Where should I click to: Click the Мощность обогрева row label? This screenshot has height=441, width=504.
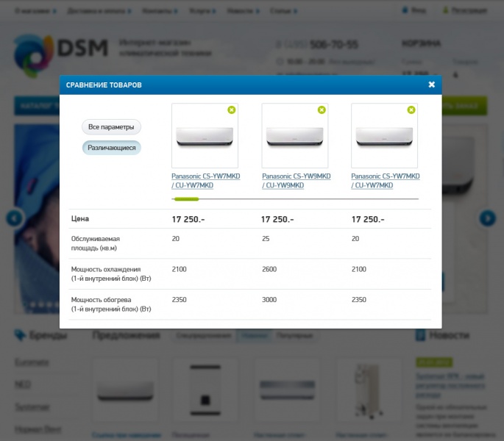coord(111,304)
